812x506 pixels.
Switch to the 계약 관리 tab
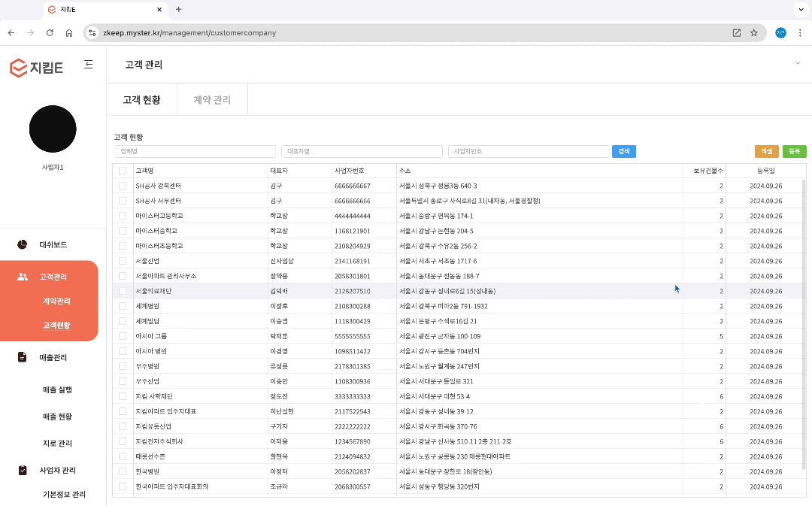point(212,100)
